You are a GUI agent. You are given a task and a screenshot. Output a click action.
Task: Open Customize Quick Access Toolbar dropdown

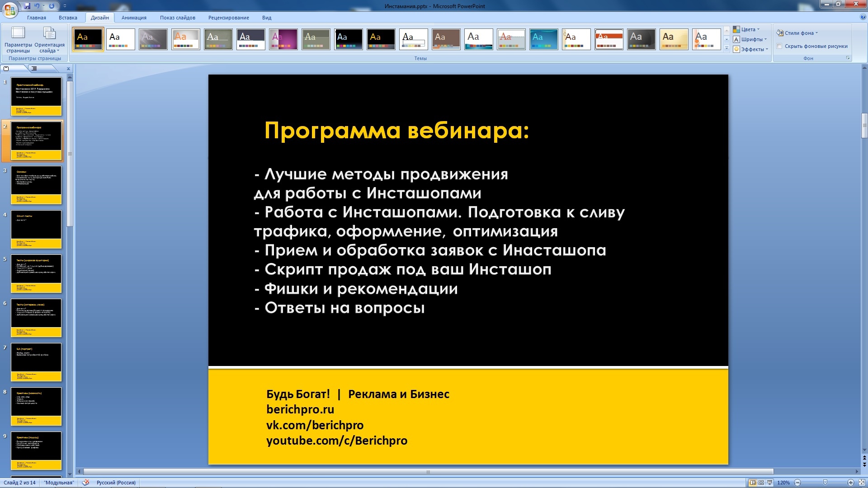click(x=65, y=6)
